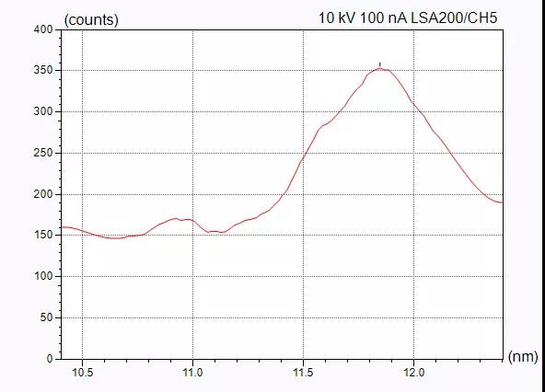Click the 11.5 x-axis tick label
Screen dimensions: 545x392
pos(303,373)
